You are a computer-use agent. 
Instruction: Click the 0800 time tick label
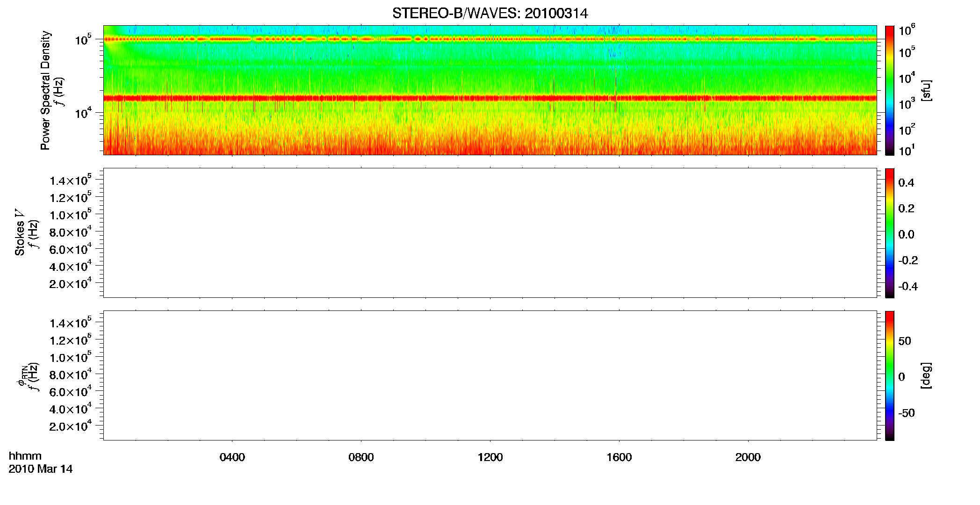[361, 457]
